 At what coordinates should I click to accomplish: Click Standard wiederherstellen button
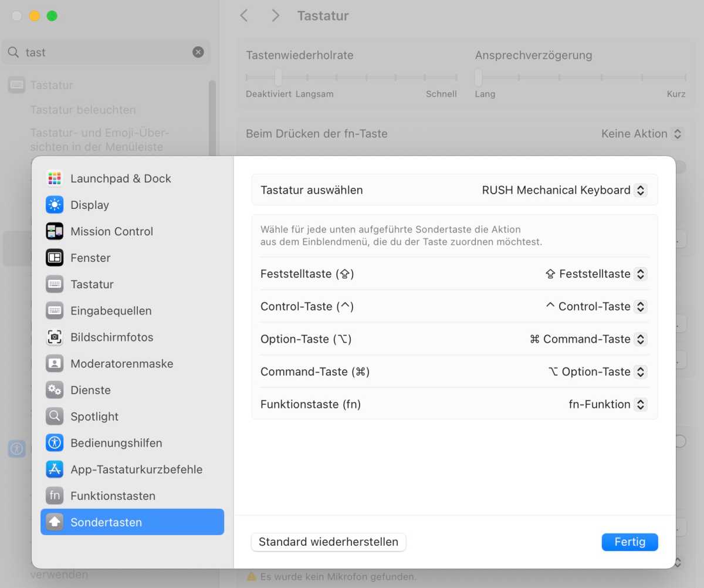click(x=328, y=542)
